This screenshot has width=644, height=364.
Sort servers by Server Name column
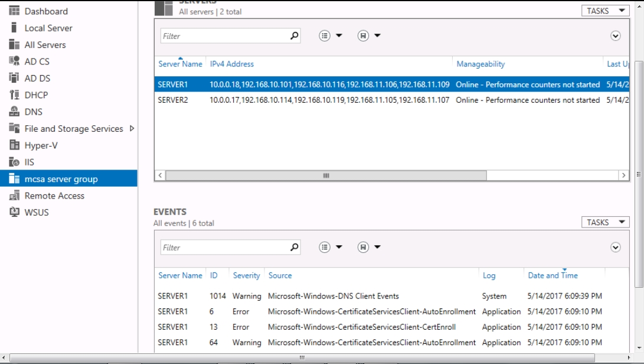pos(180,64)
